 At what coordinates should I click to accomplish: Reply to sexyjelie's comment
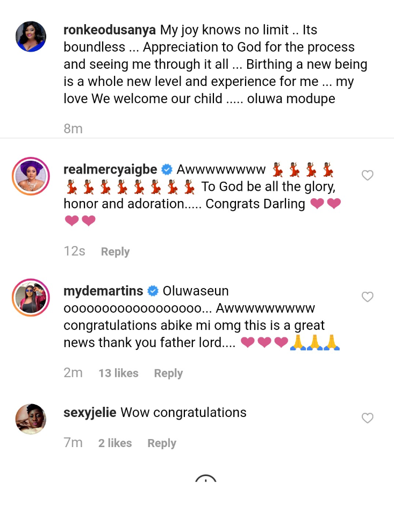point(162,443)
